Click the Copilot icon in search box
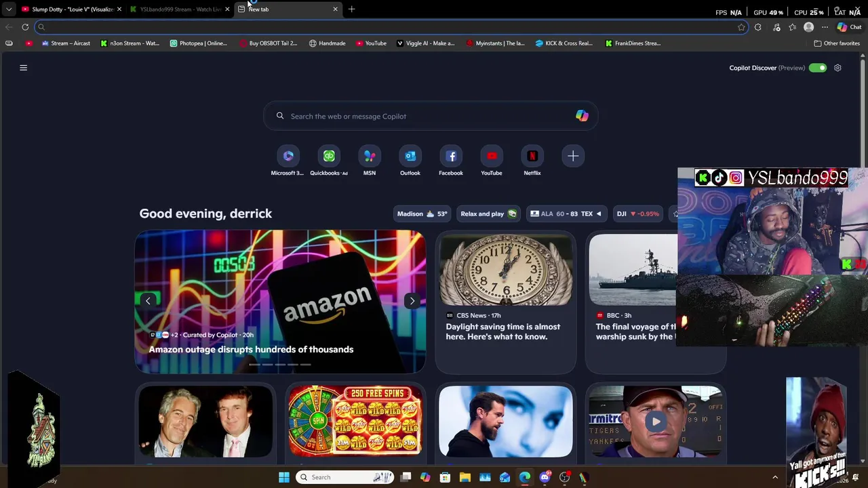This screenshot has height=488, width=868. (582, 116)
